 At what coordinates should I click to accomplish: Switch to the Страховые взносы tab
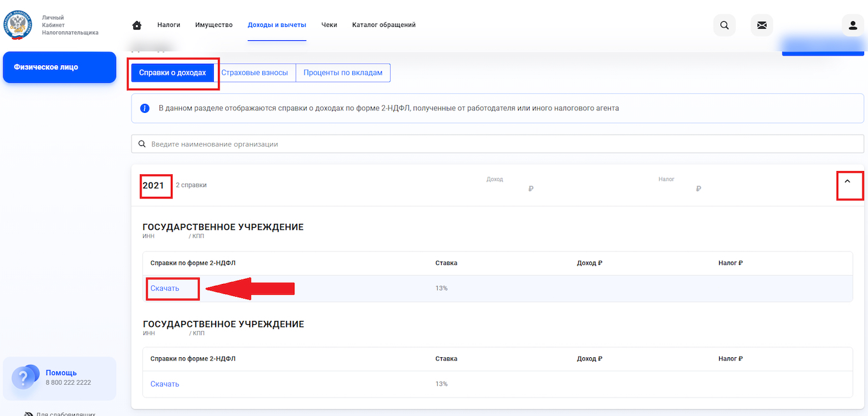click(x=255, y=73)
